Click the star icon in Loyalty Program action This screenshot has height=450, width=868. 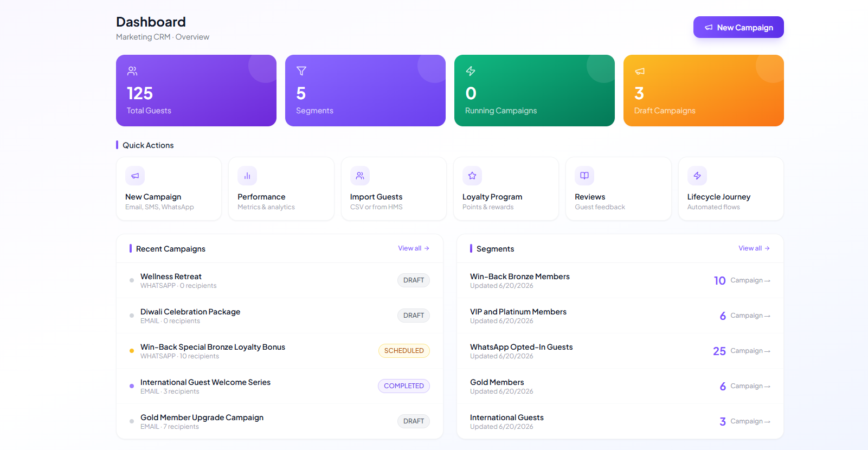472,176
